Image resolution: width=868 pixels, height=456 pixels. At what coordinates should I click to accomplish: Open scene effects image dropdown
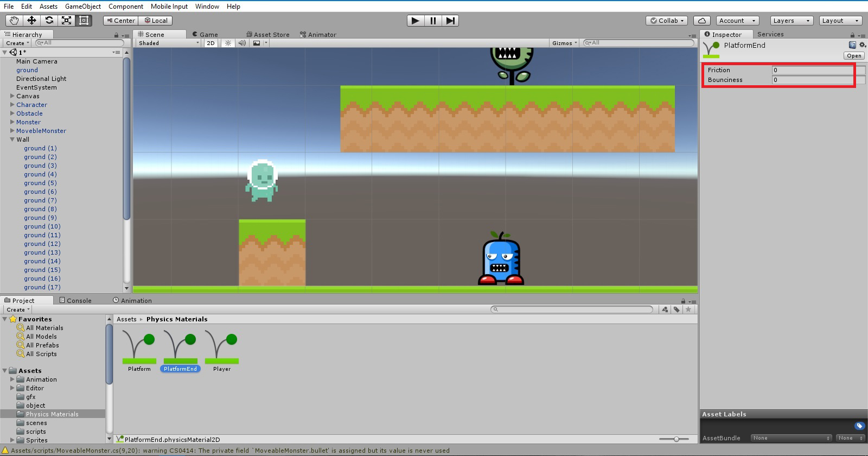click(260, 43)
